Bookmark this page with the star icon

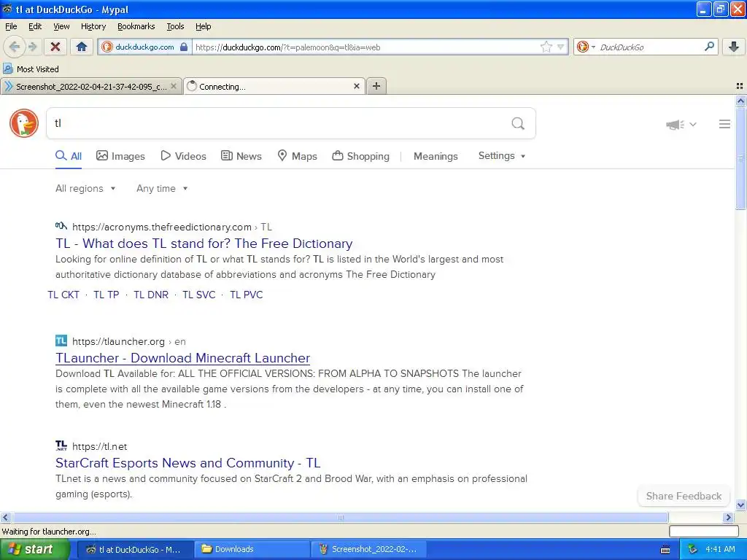click(546, 47)
